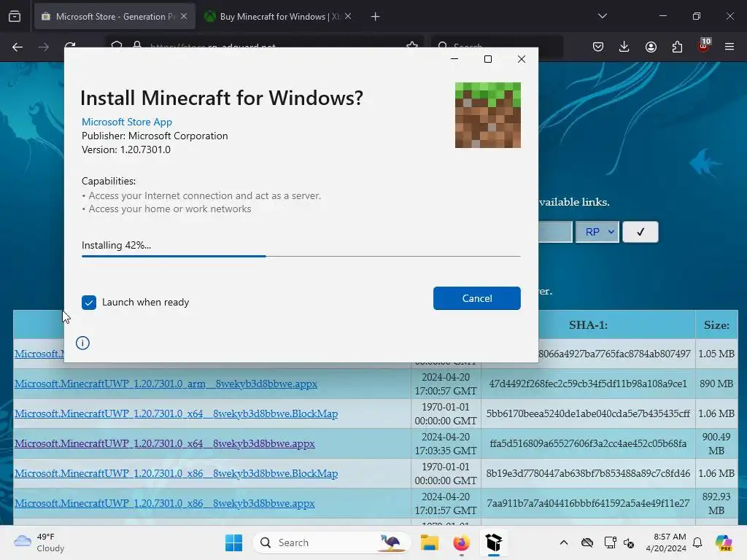Image resolution: width=747 pixels, height=560 pixels.
Task: Click the weather widget showing Cloudy
Action: tap(39, 542)
